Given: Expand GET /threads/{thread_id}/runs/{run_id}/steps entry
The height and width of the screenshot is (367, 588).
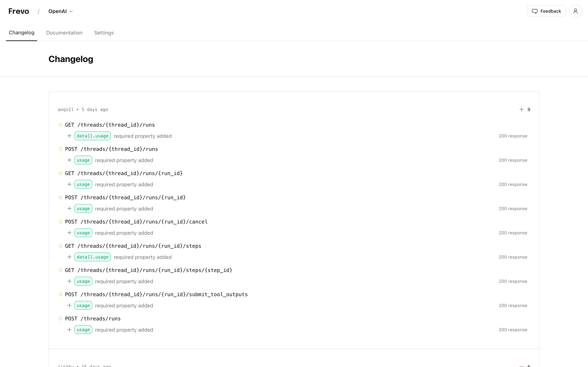Looking at the screenshot, I should click(x=133, y=246).
